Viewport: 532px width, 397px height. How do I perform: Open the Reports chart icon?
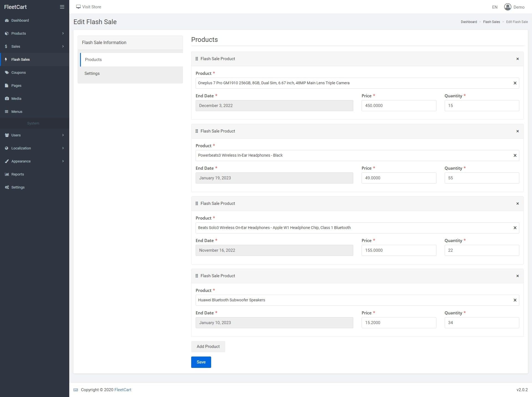coord(6,174)
